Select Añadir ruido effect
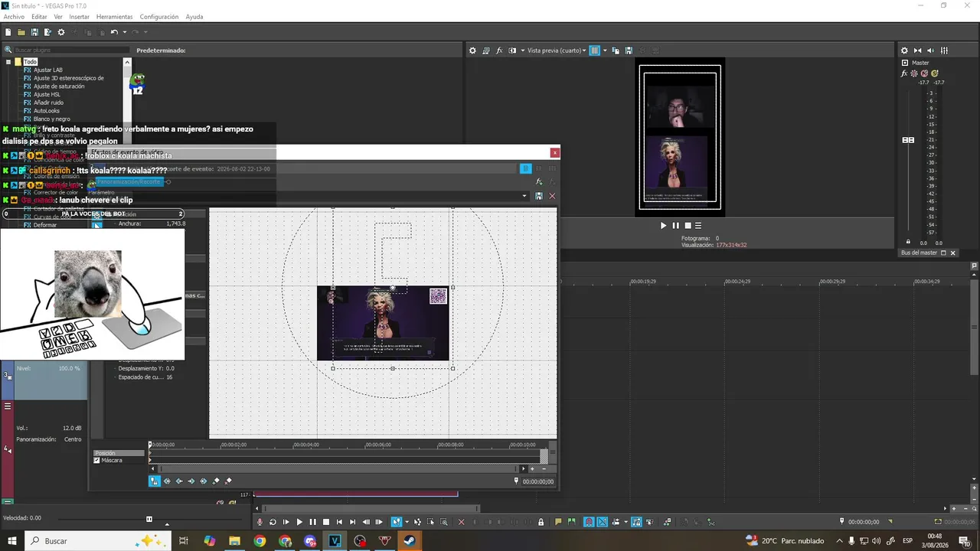Image resolution: width=980 pixels, height=551 pixels. (48, 103)
